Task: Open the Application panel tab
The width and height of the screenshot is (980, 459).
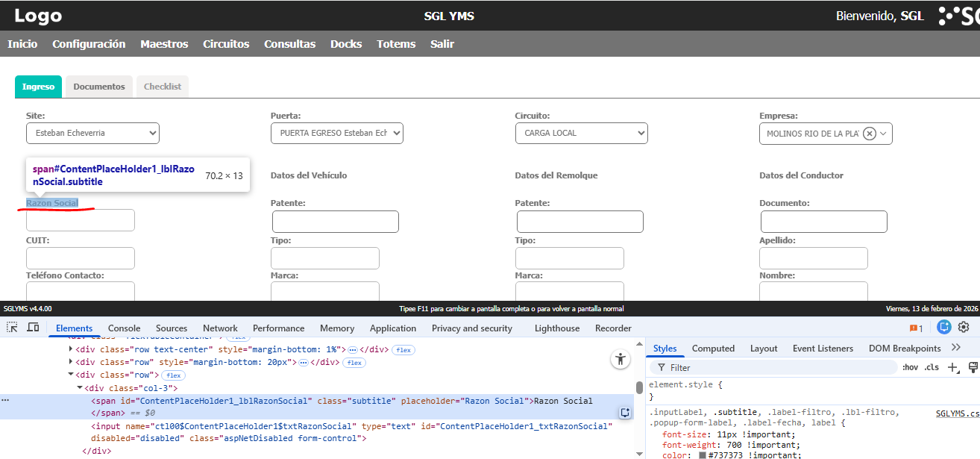Action: click(x=393, y=328)
